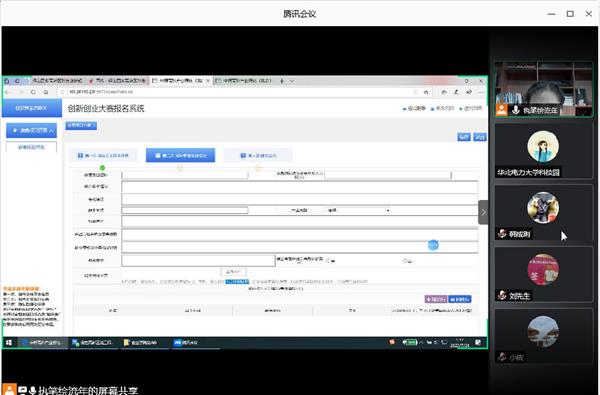
Task: Click the 小夜 participant avatar
Action: point(543,331)
